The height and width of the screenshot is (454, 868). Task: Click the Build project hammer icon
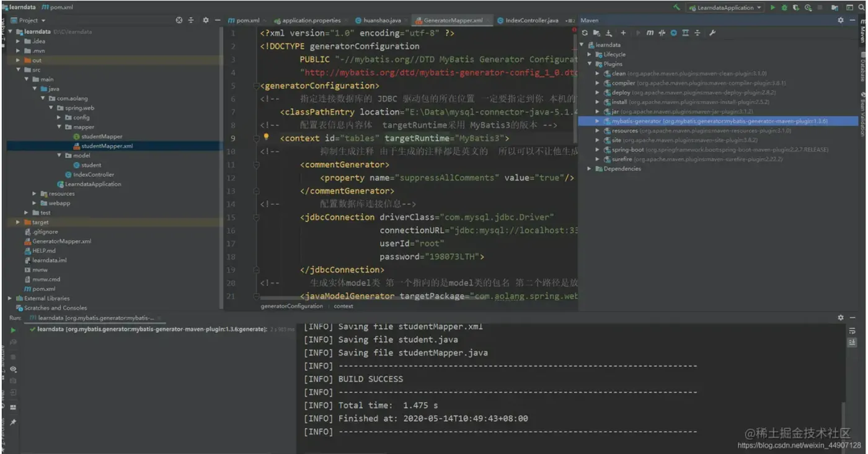676,7
